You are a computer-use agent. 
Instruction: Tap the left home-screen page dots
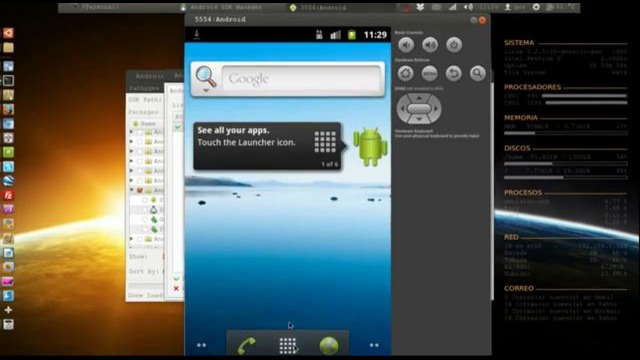click(x=202, y=345)
